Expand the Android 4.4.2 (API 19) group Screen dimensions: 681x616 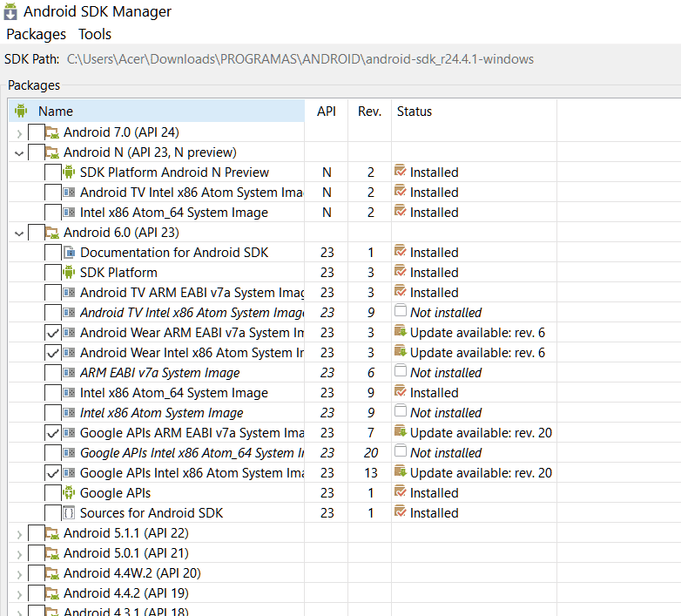19,594
